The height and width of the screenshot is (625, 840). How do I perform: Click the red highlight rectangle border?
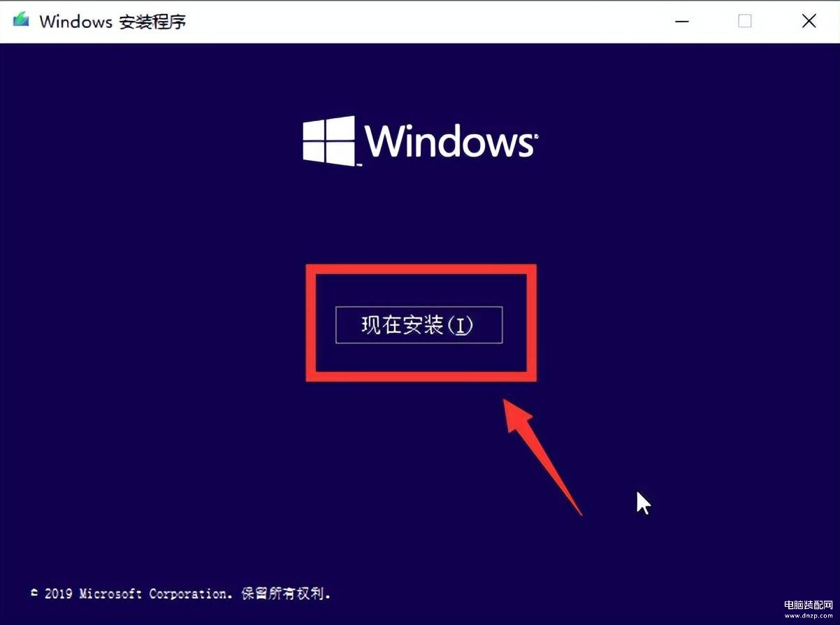point(421,269)
